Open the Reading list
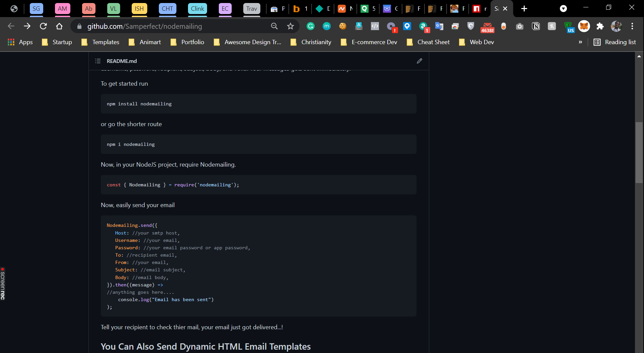Screen dimensions: 644x353 tap(615, 42)
